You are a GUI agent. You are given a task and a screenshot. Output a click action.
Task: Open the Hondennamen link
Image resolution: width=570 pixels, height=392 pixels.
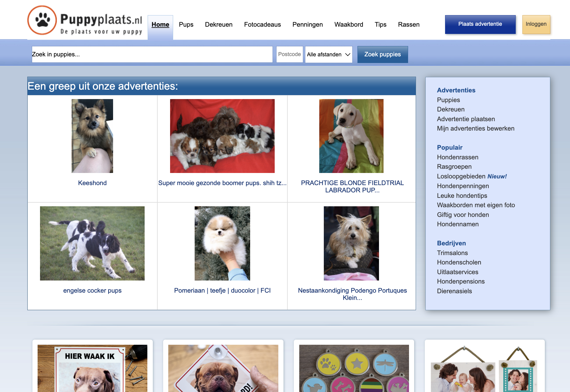point(458,224)
